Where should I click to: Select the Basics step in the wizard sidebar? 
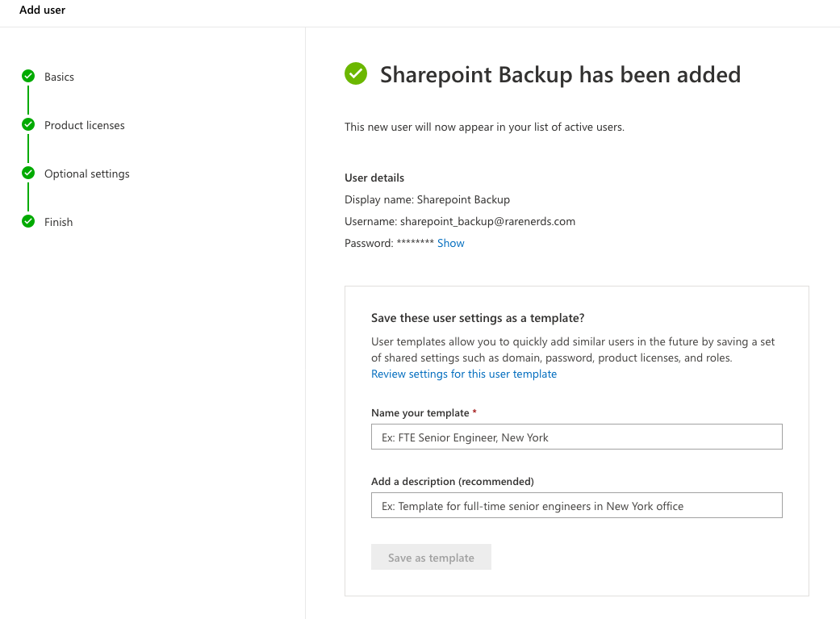coord(59,77)
